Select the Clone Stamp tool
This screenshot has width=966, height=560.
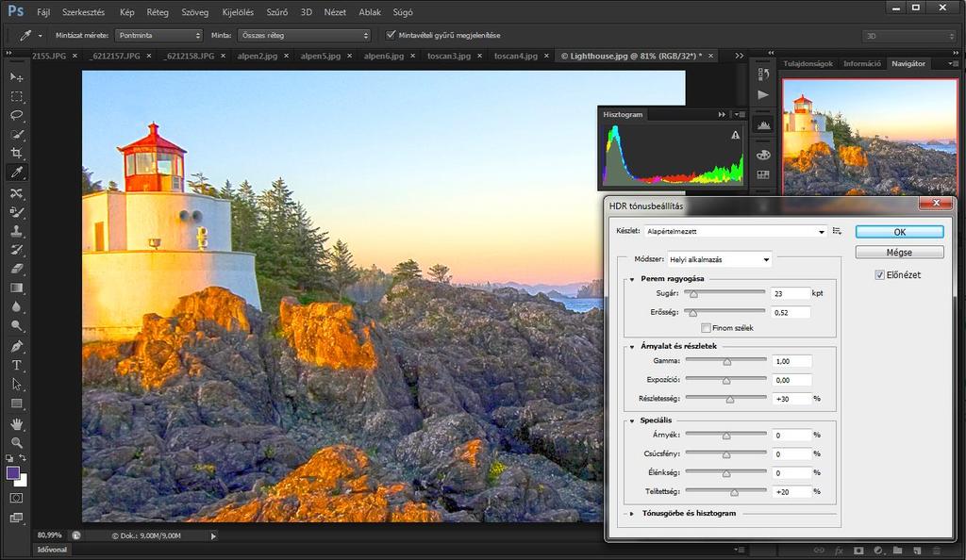(x=17, y=231)
